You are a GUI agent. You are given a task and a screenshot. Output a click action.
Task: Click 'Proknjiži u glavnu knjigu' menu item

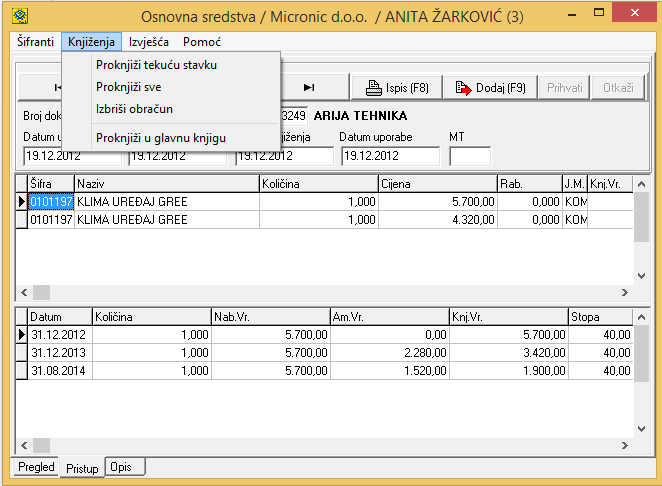point(161,137)
